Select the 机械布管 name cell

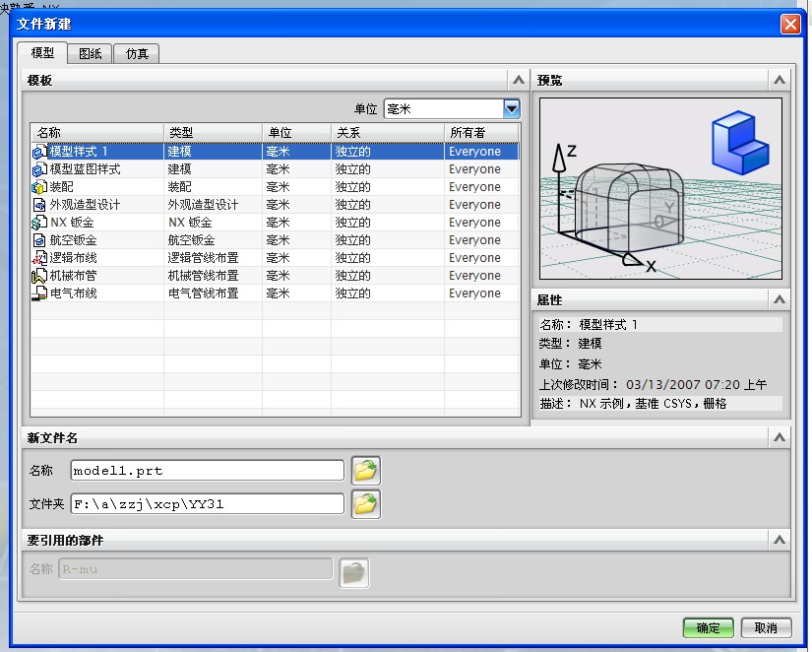73,275
